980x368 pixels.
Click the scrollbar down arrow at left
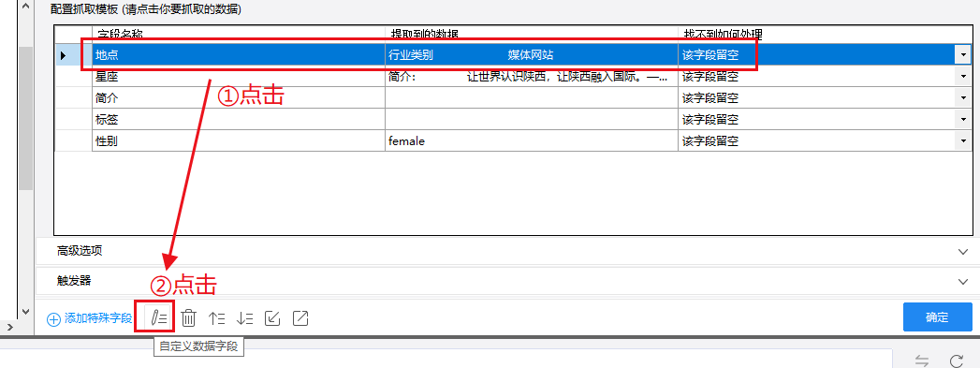(25, 311)
